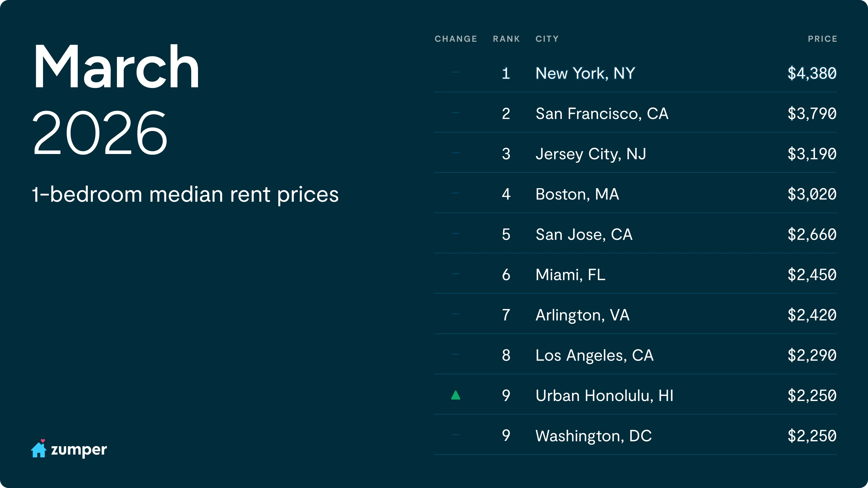
Task: Open the Jersey City, NJ entry
Action: coord(591,154)
